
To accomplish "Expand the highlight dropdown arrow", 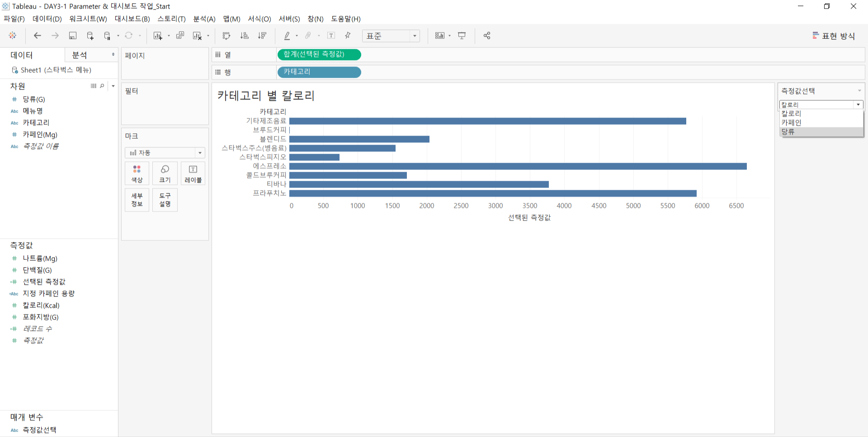I will tap(297, 36).
